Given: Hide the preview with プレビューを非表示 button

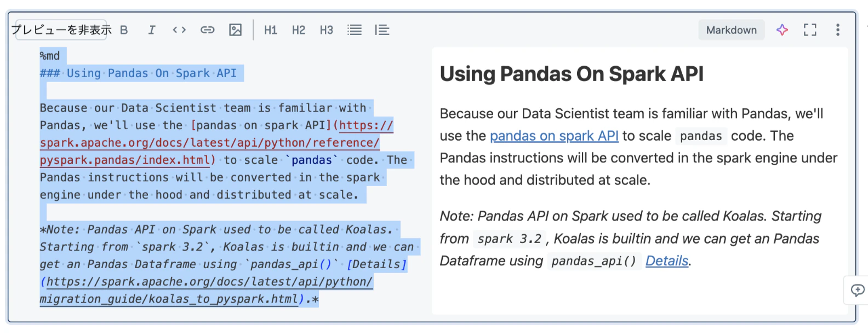Looking at the screenshot, I should [61, 30].
